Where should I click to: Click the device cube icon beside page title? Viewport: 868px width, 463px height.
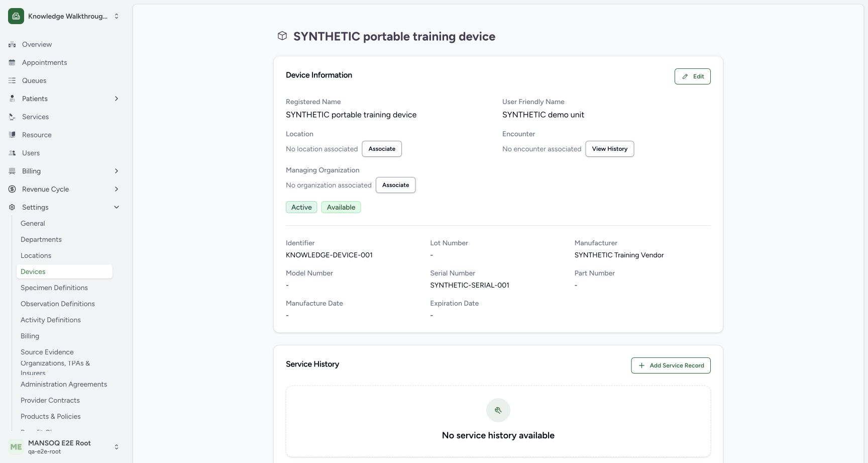tap(282, 36)
